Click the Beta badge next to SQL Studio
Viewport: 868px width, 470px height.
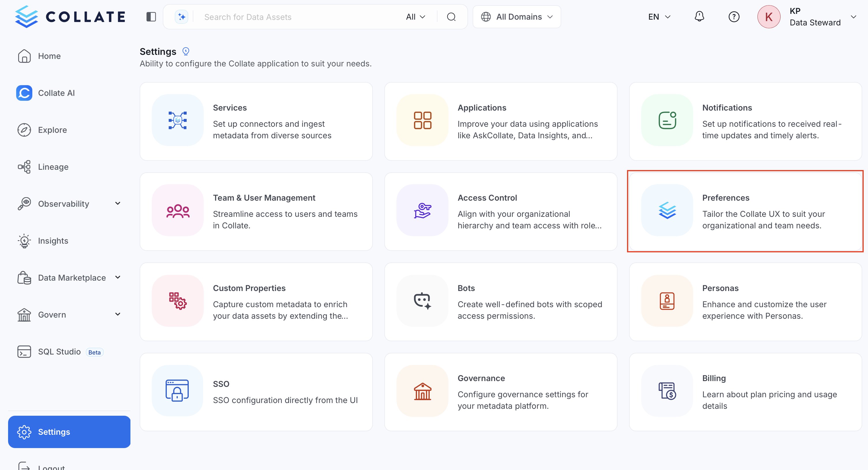click(94, 352)
